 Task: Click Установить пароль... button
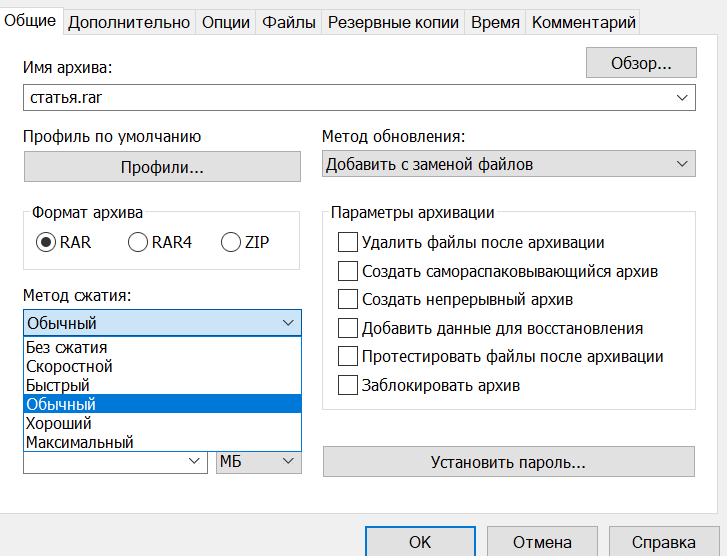(x=509, y=462)
